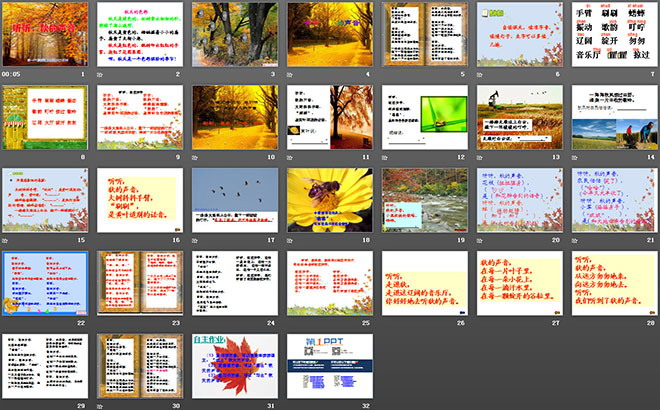Select slide 9 red poem text thumbnail
The image size is (660, 410).
click(x=140, y=117)
